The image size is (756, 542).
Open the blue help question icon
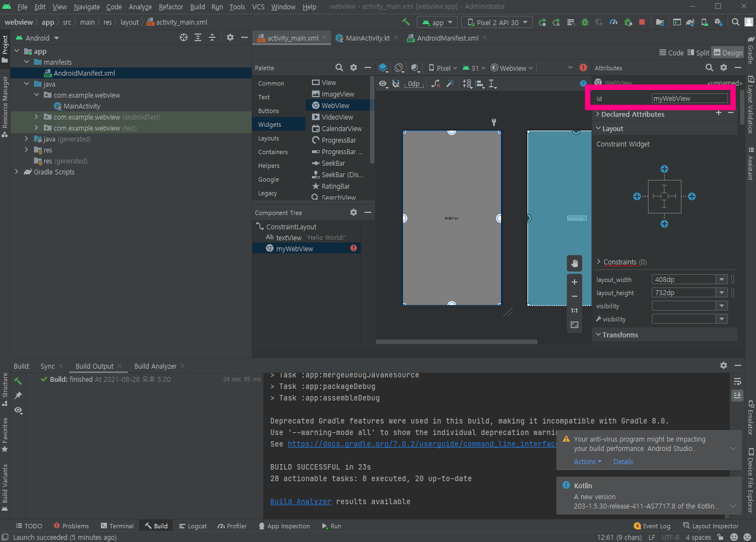(x=583, y=83)
